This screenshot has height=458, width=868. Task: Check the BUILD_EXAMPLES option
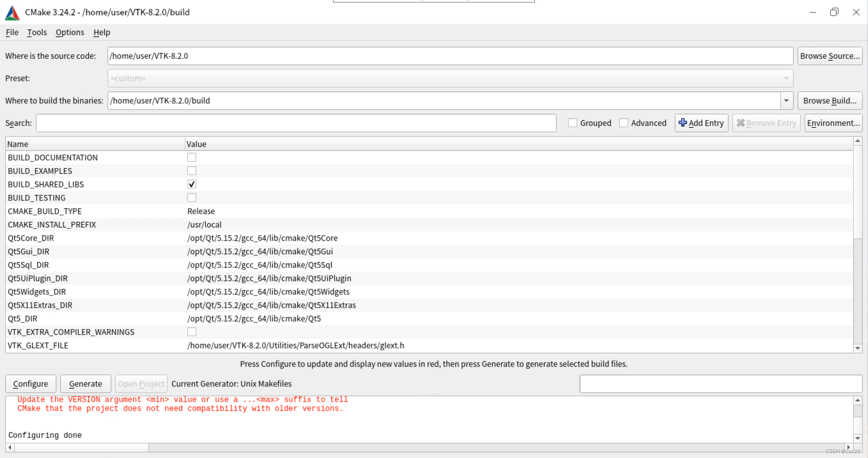point(192,171)
